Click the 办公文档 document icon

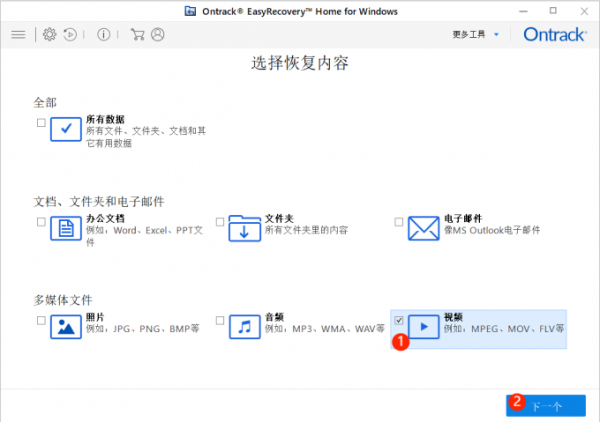click(x=66, y=228)
